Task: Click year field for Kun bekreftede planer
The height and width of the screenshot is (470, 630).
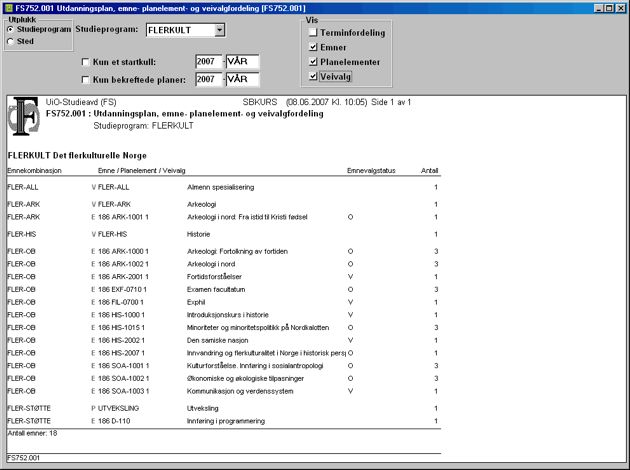Action: [209, 79]
